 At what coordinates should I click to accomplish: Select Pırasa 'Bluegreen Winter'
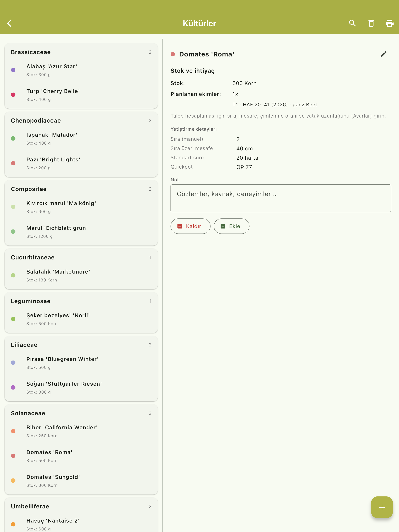(81, 363)
